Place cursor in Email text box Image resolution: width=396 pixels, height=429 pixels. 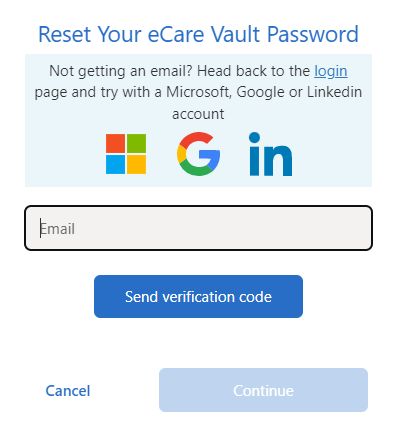tap(198, 228)
